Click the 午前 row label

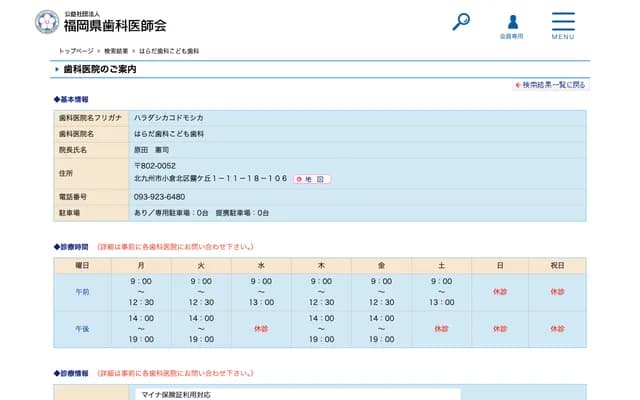[x=82, y=291]
